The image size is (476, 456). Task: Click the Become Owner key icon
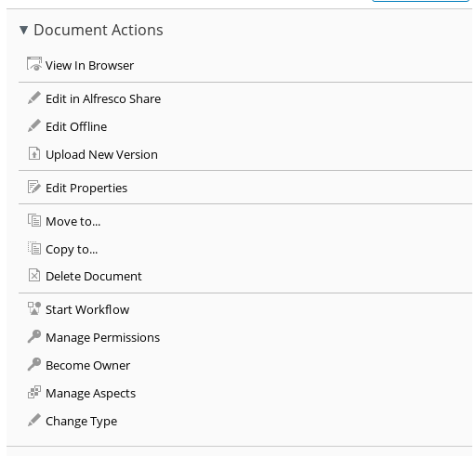(34, 364)
